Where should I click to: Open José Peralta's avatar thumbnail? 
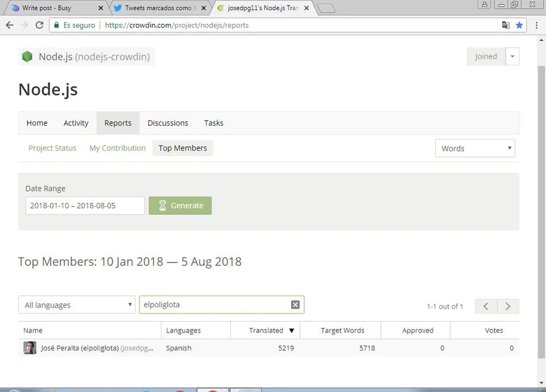[30, 348]
